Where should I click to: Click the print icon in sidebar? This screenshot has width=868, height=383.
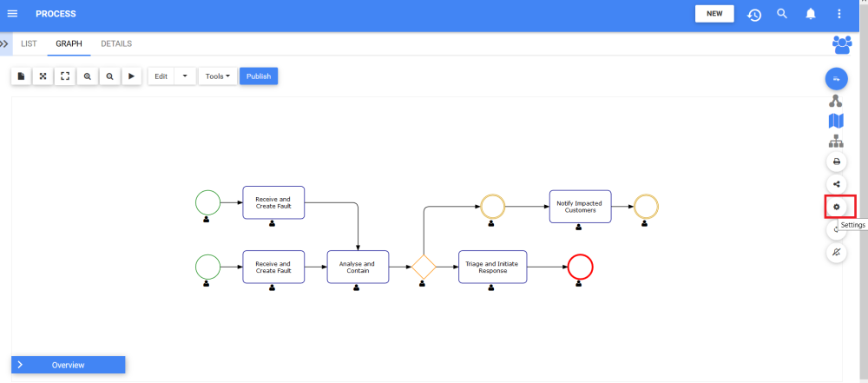point(837,162)
